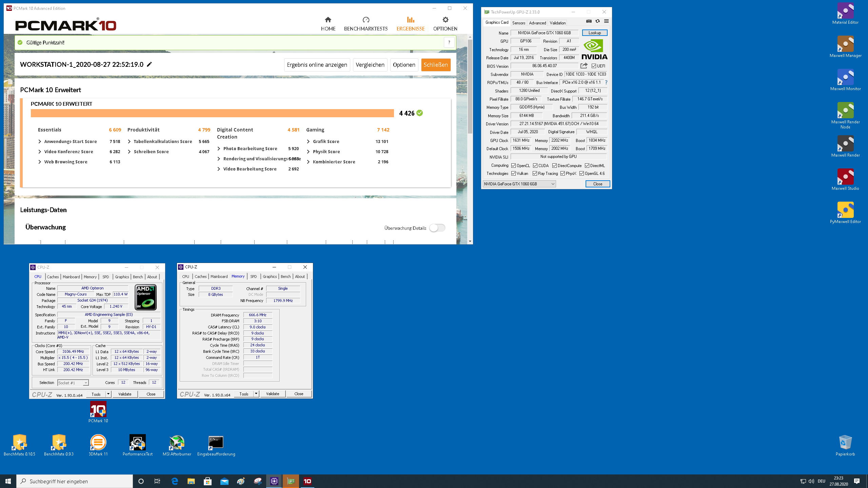Toggle OpenCL checkbox in GPU-Z

514,166
